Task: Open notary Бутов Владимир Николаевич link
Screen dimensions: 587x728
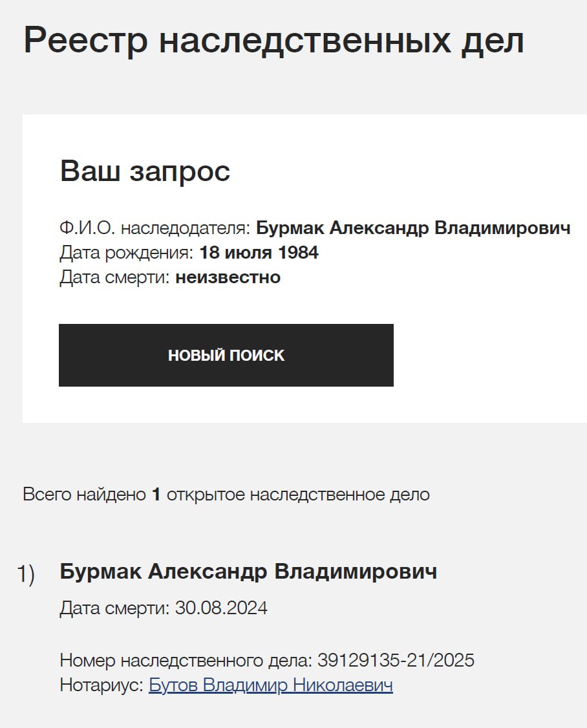Action: 270,685
